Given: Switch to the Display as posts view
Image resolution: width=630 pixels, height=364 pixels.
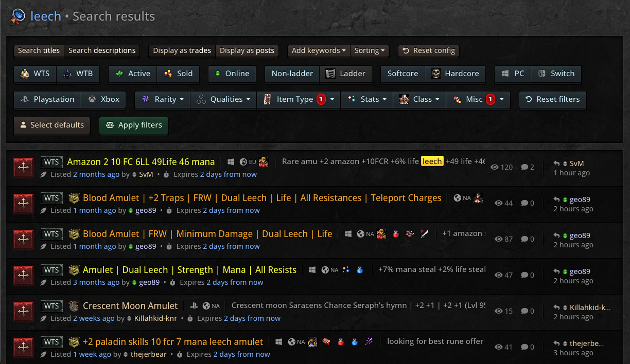Looking at the screenshot, I should [247, 50].
